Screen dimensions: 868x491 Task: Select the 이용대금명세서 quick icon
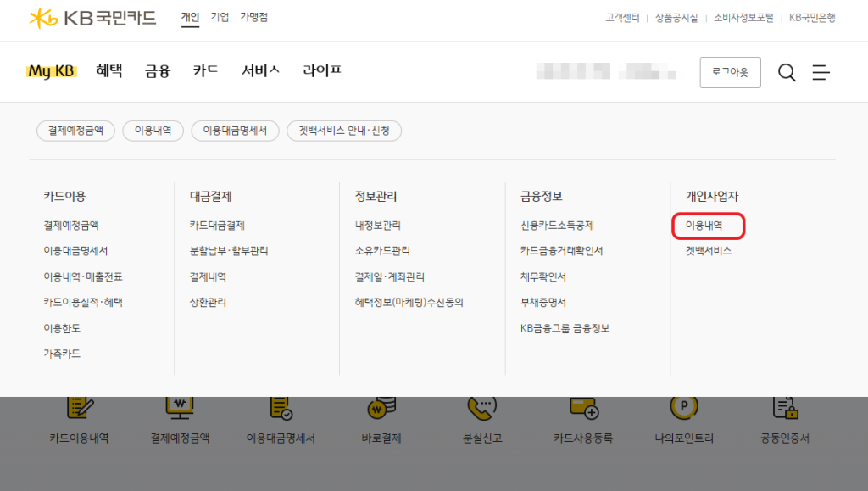(281, 410)
